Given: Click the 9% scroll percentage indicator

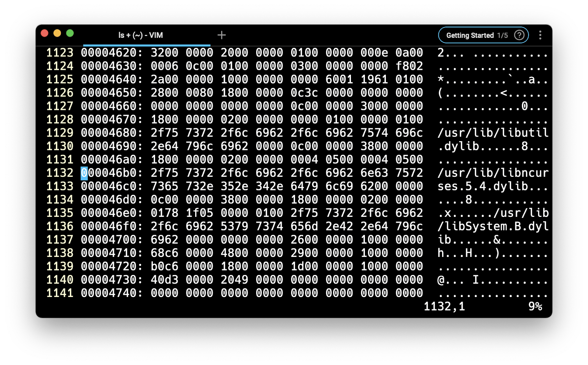Looking at the screenshot, I should coord(535,307).
